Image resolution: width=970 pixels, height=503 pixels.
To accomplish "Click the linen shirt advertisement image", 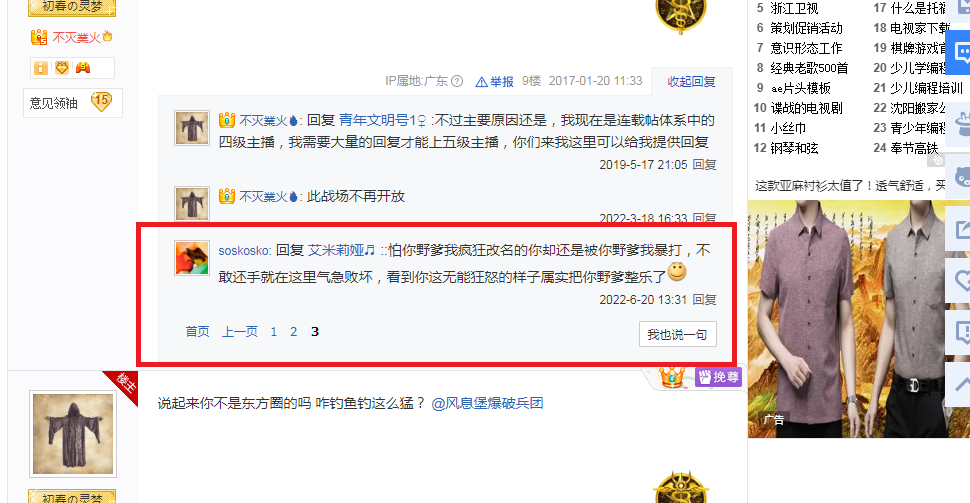I will click(859, 319).
